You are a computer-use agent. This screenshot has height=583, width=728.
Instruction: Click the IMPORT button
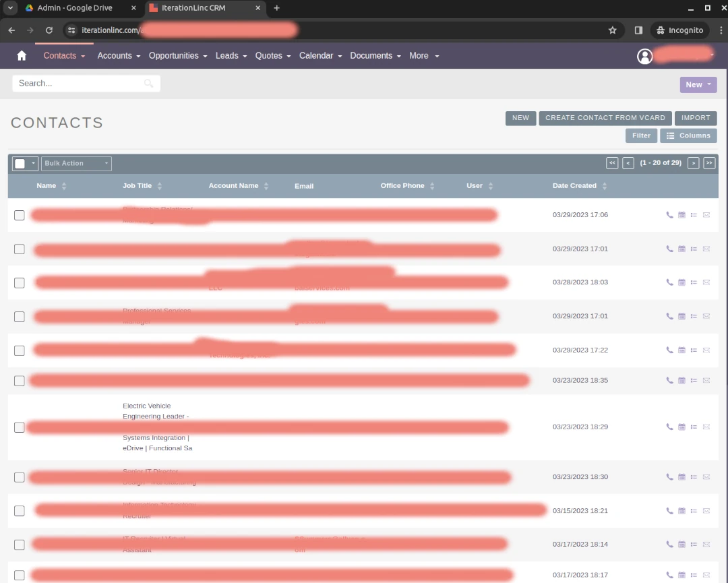click(696, 118)
